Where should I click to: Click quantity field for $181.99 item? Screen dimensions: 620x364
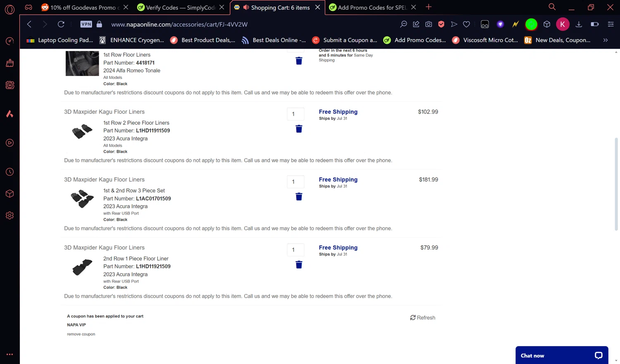296,182
